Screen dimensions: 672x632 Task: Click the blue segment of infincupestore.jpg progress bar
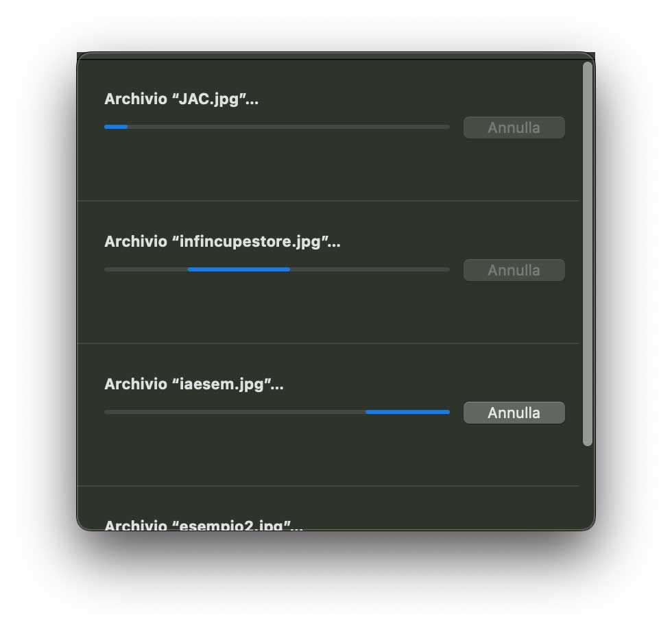[x=239, y=269]
